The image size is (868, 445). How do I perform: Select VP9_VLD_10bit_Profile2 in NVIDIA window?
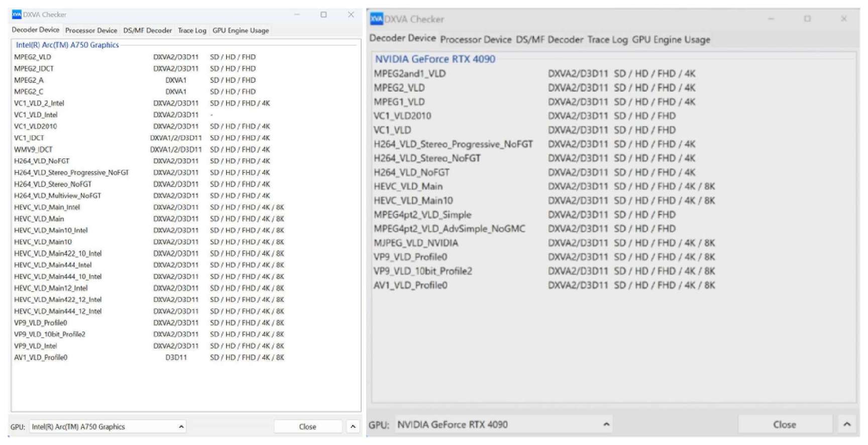pos(545,271)
